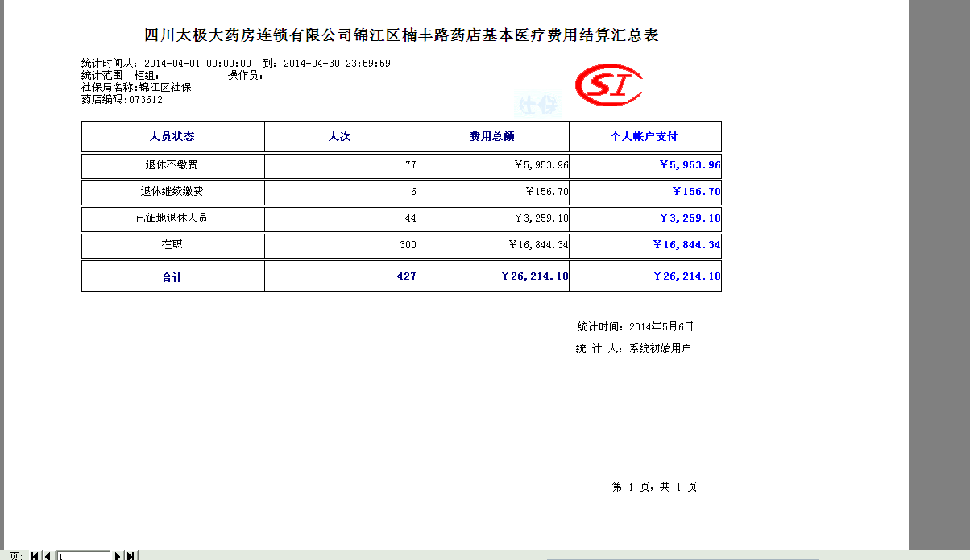Select the 退休不缴费 row label
This screenshot has width=970, height=560.
coord(172,166)
